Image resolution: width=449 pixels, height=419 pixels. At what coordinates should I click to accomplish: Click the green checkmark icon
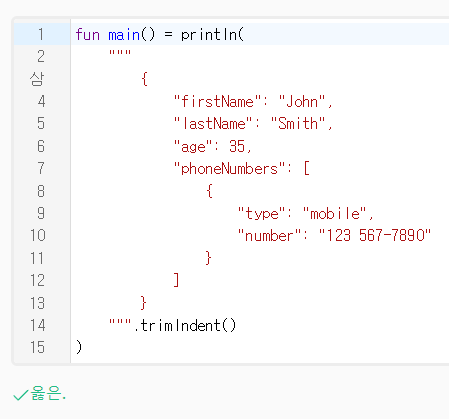click(20, 395)
